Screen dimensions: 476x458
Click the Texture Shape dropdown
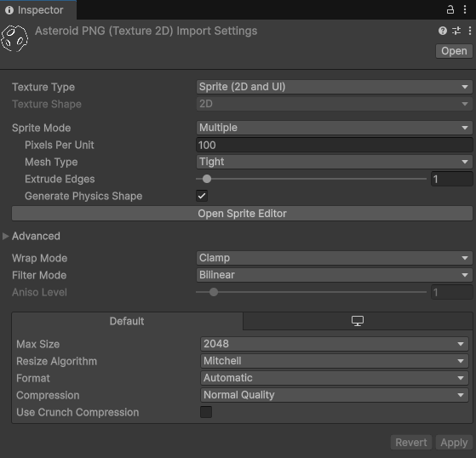(335, 104)
